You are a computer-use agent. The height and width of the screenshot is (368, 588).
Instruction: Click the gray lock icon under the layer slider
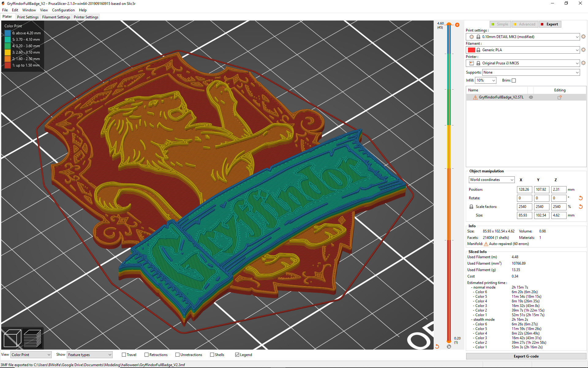449,347
